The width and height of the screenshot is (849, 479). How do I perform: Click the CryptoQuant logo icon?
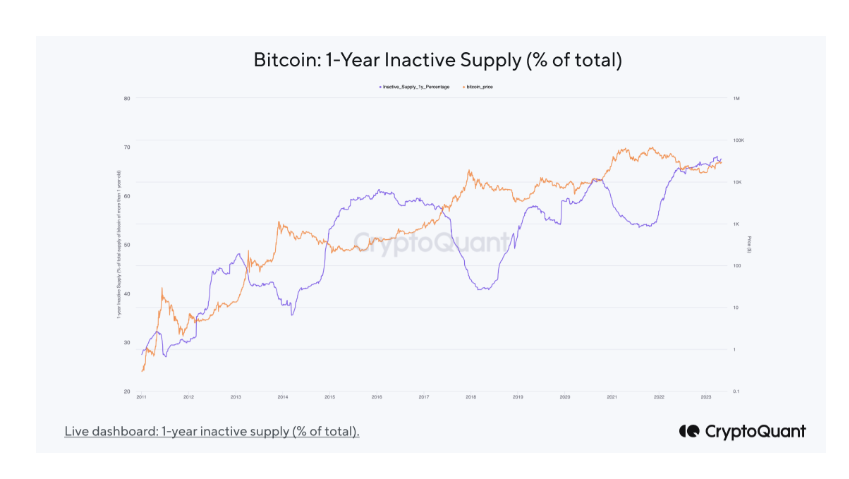[688, 431]
